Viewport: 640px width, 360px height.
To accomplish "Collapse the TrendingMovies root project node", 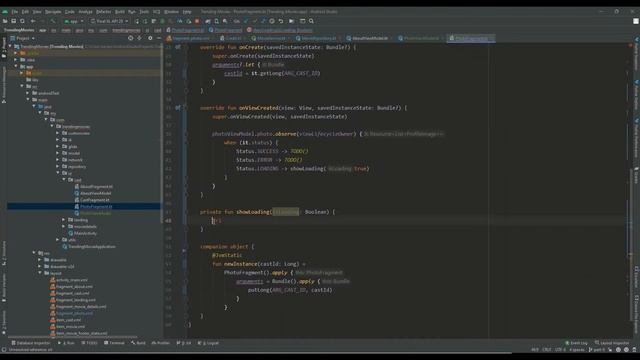I will click(x=10, y=46).
